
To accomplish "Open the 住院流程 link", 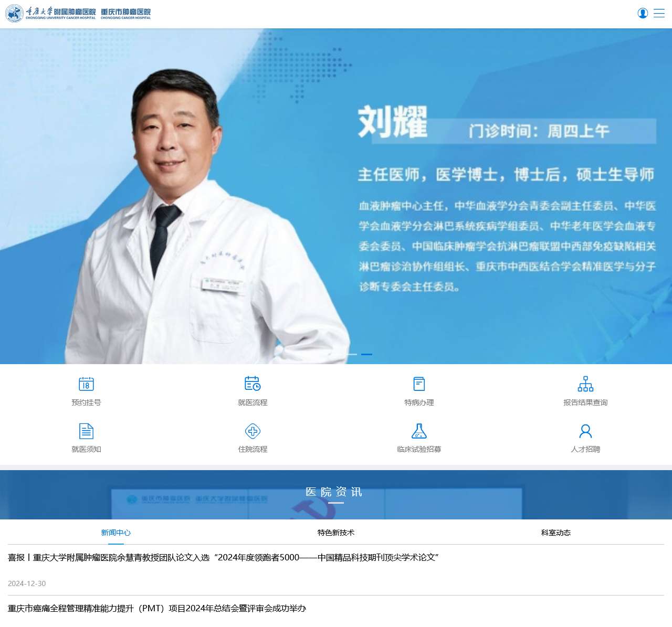I will pyautogui.click(x=253, y=449).
